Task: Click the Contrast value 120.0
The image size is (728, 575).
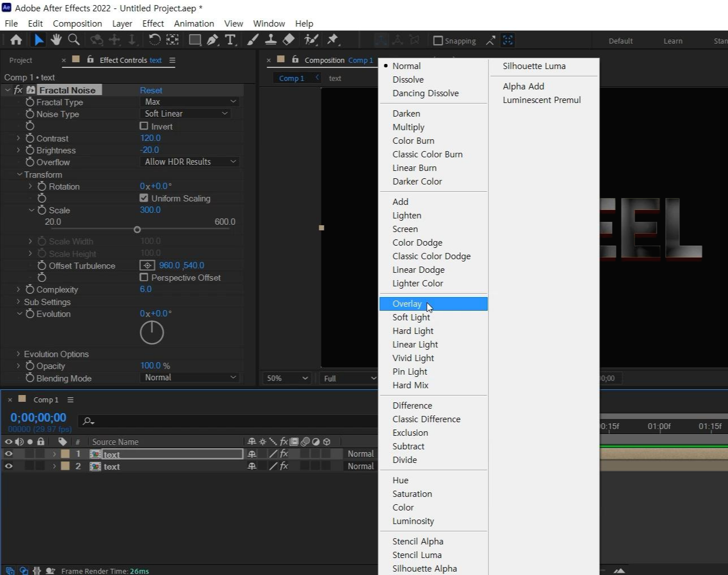Action: 151,138
